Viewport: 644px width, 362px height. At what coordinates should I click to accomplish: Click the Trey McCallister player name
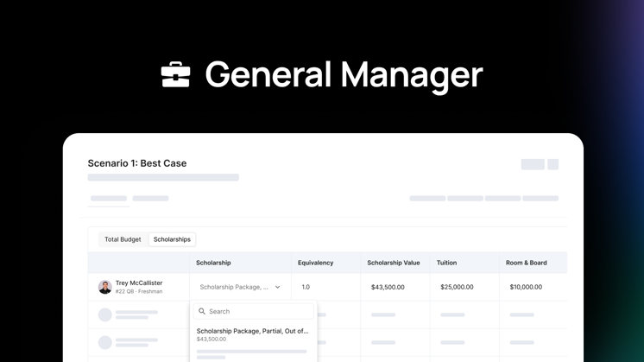click(x=139, y=283)
